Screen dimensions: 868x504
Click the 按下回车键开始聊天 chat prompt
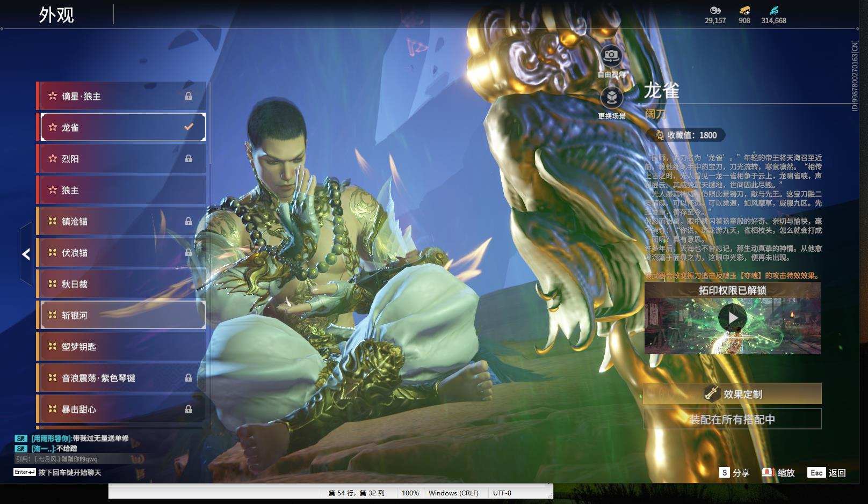click(x=70, y=472)
